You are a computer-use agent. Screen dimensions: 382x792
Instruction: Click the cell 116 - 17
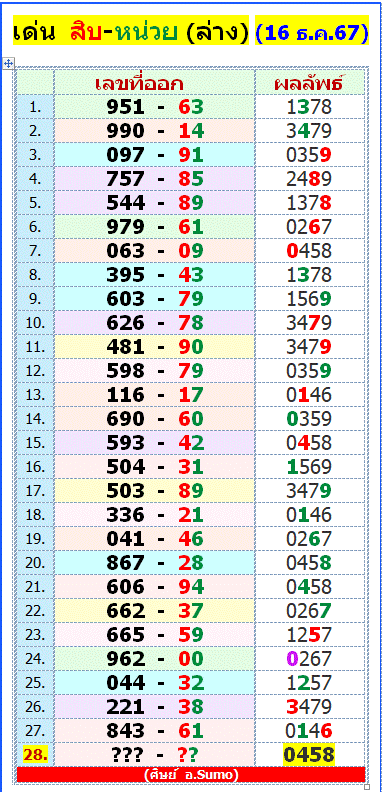(154, 394)
